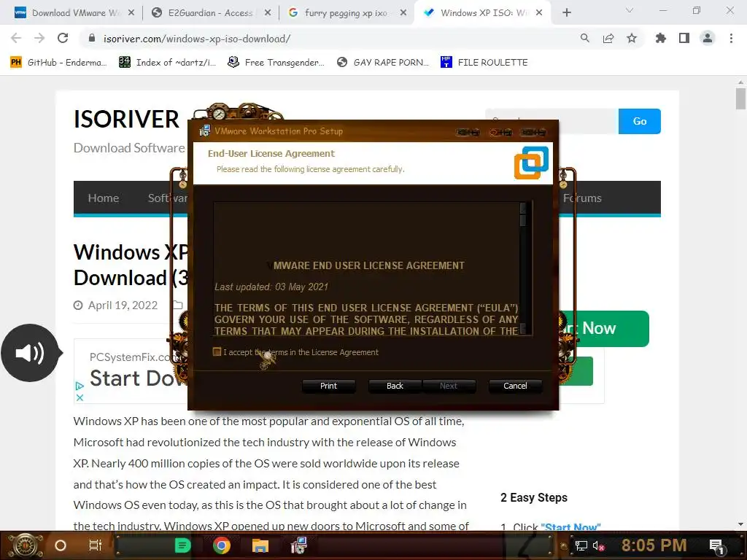Viewport: 747px width, 560px height.
Task: Open the GitHub - Enderma... bookmark
Action: 58,63
